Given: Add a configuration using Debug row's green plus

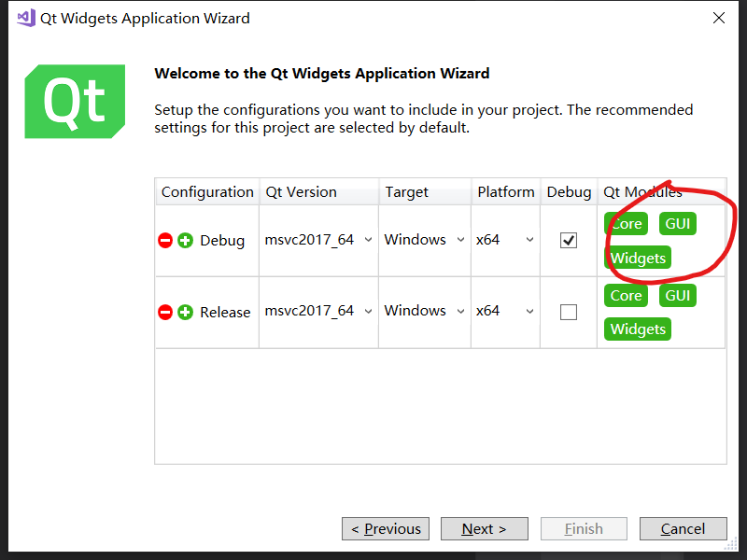Looking at the screenshot, I should pos(185,241).
